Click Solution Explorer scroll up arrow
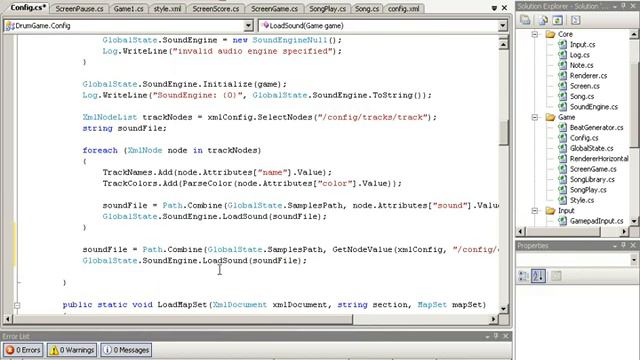The image size is (640, 360). [x=634, y=34]
